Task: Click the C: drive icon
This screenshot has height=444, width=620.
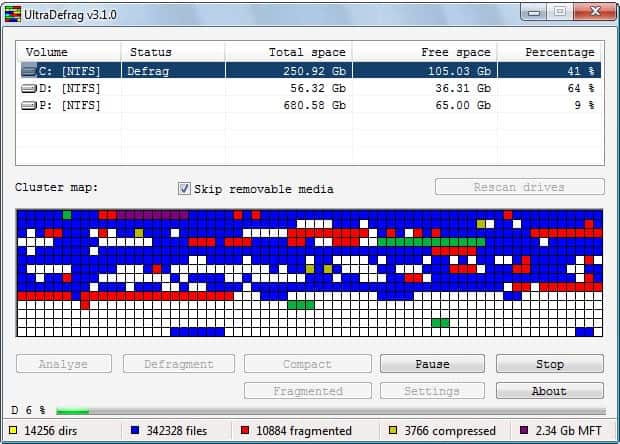Action: [x=29, y=71]
